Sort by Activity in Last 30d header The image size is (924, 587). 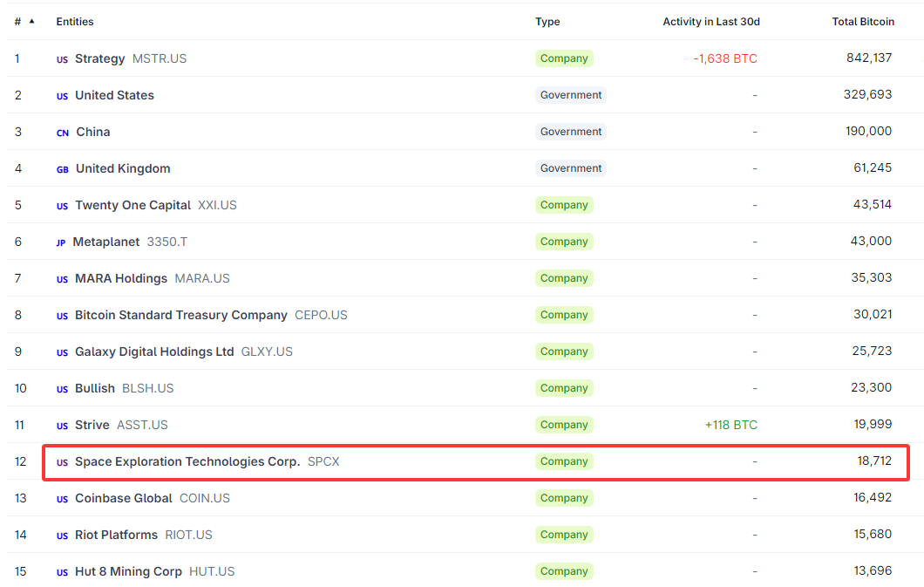coord(711,22)
